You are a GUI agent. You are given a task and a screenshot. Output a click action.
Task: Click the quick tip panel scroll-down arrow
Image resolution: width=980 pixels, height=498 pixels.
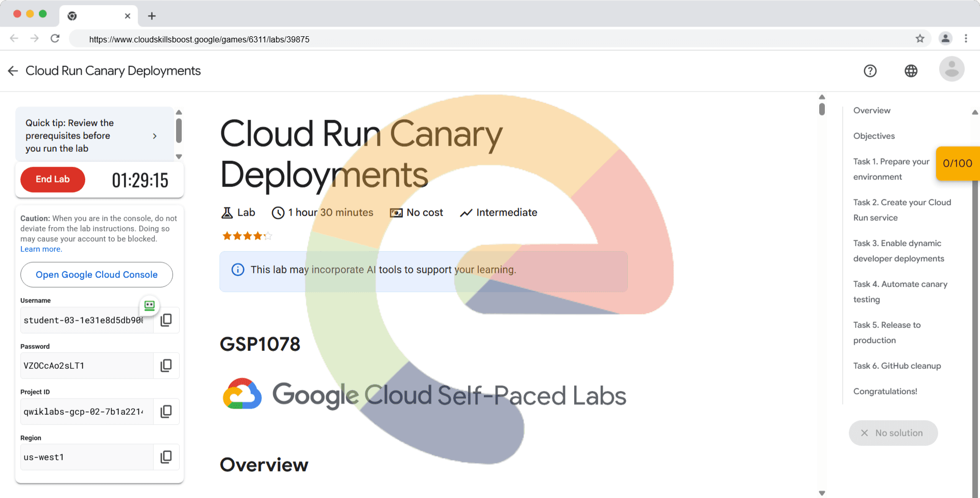tap(179, 157)
